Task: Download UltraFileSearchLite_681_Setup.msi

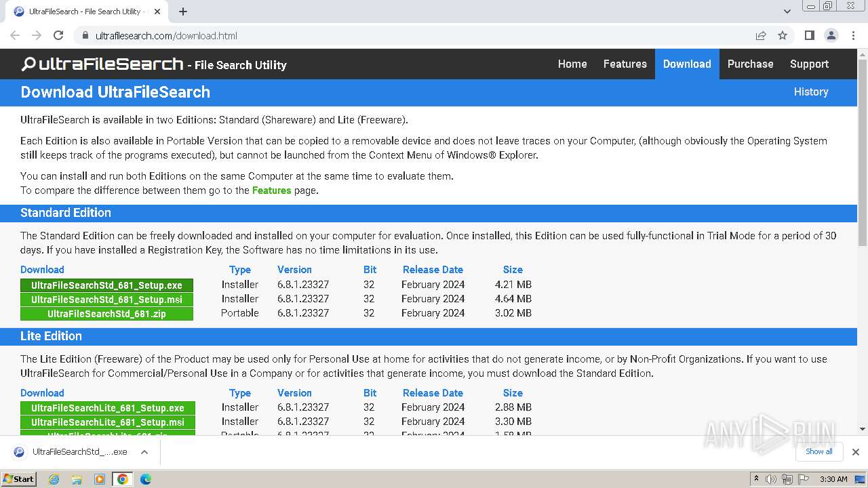Action: [108, 422]
